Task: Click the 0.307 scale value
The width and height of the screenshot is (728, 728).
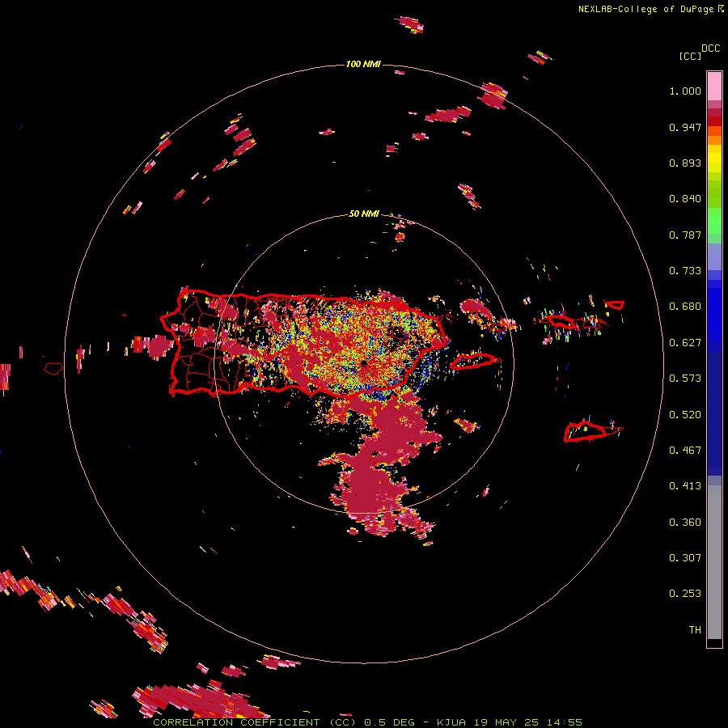Action: (x=685, y=558)
